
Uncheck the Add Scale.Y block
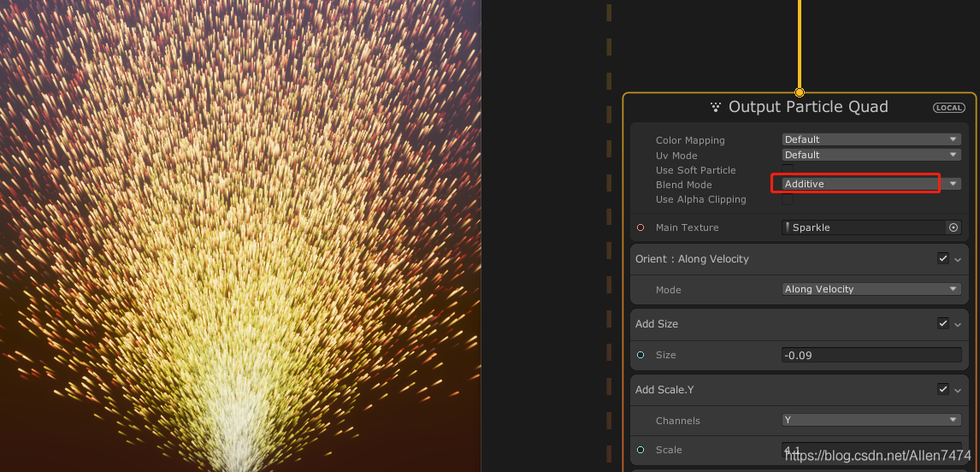(x=942, y=389)
